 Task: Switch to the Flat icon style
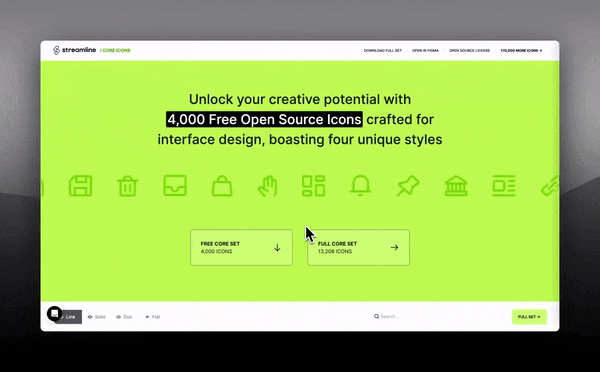pyautogui.click(x=152, y=317)
